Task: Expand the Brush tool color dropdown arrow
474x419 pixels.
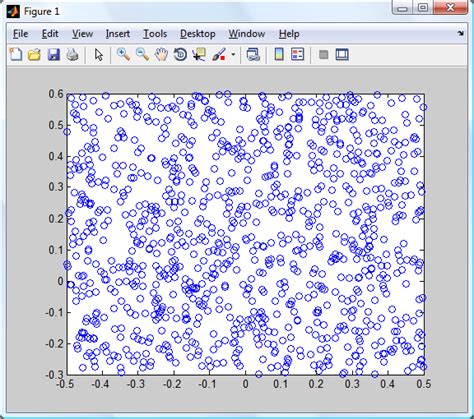Action: 233,54
